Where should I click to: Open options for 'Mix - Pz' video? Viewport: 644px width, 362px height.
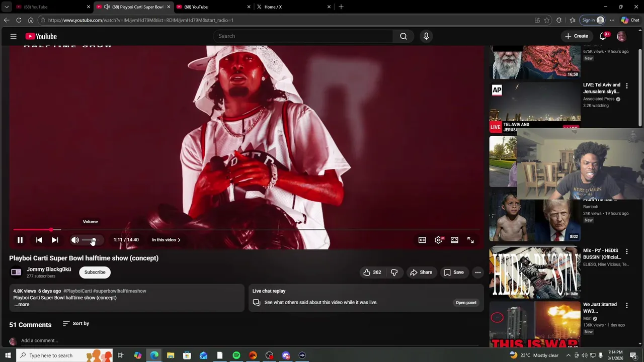tap(627, 251)
